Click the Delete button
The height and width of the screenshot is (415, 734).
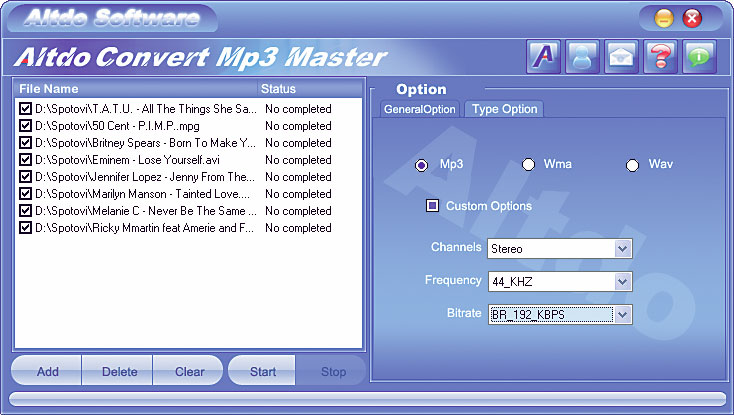[x=117, y=371]
